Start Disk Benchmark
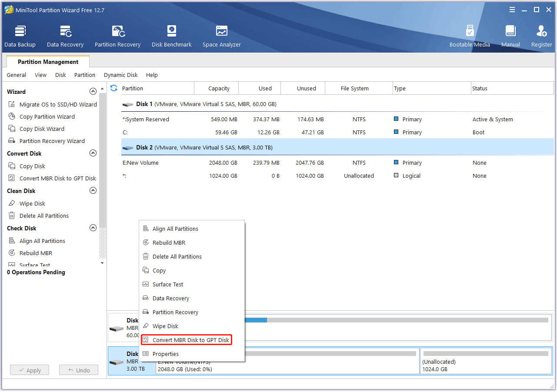557x392 pixels. 172,37
